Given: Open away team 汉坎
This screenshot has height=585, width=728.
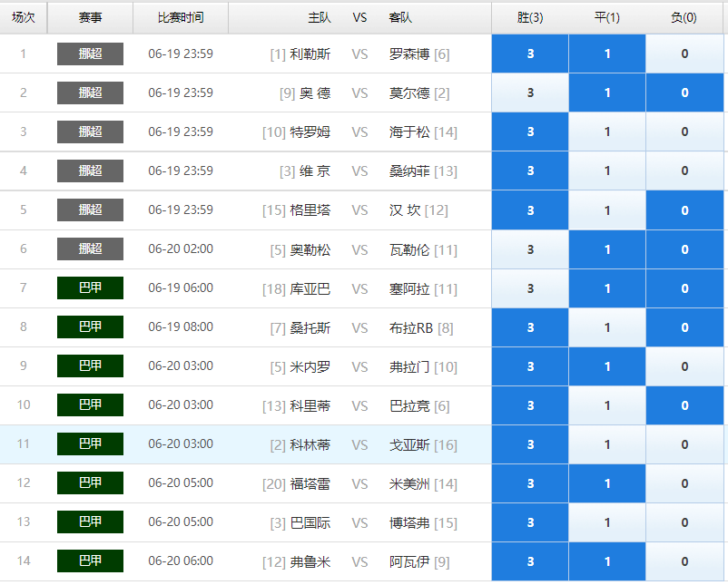Looking at the screenshot, I should 405,210.
